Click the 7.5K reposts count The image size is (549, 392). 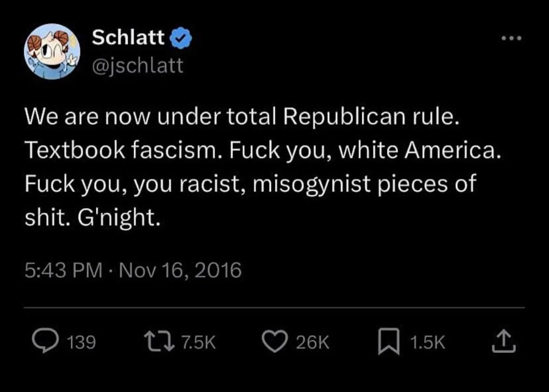coord(197,343)
